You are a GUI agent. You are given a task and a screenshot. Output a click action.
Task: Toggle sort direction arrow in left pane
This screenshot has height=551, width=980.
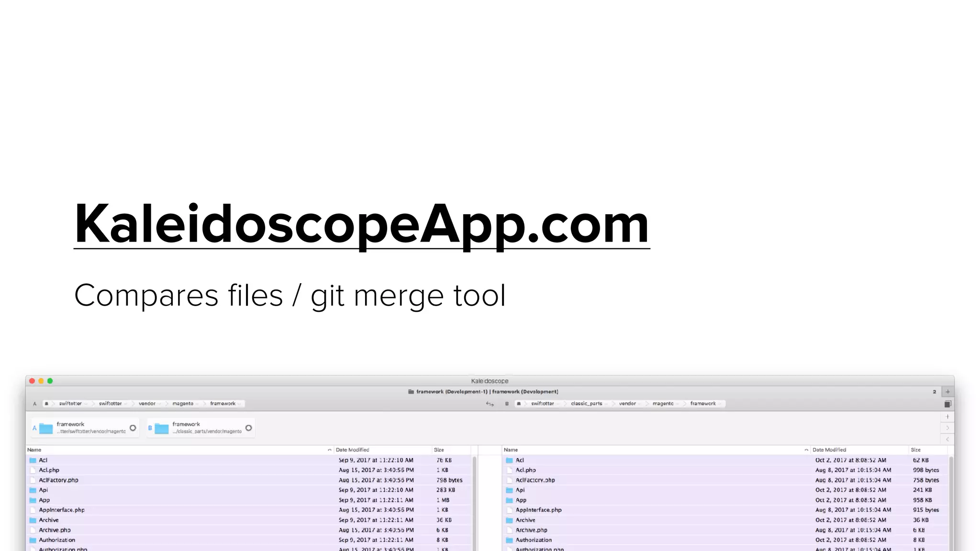click(329, 450)
